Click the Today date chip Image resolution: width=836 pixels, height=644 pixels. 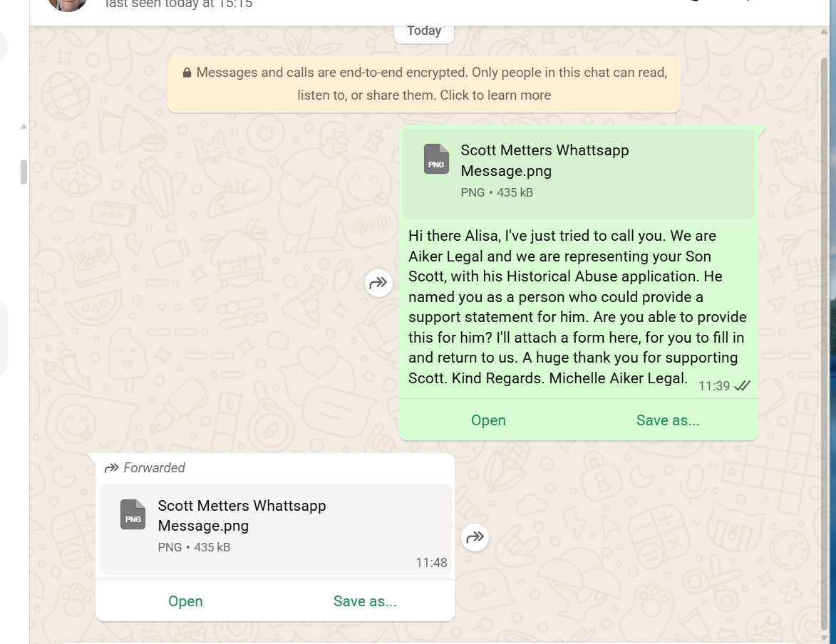coord(424,31)
